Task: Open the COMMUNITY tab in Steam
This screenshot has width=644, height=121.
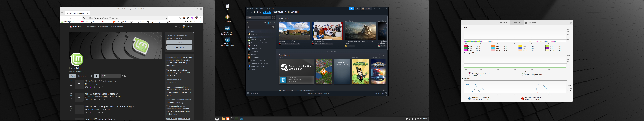Action: [279, 12]
